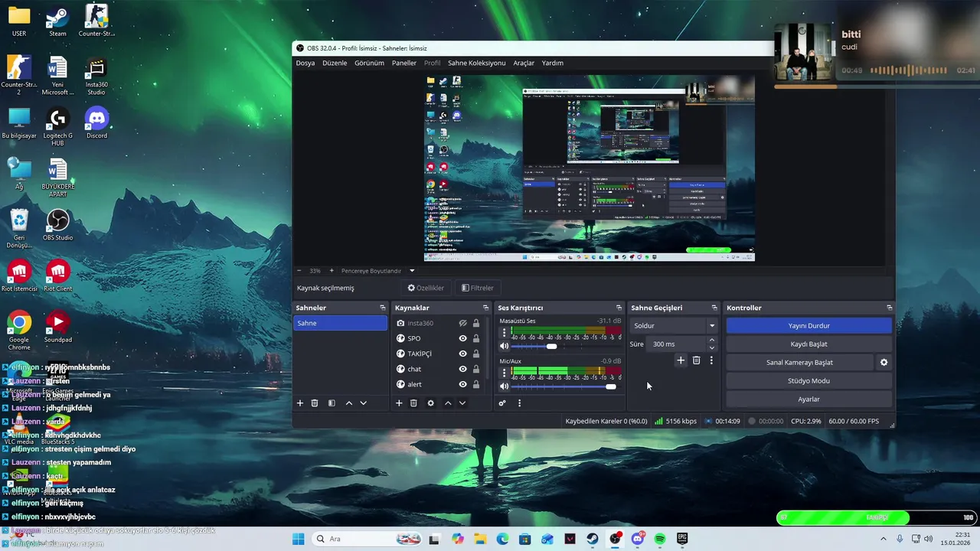Show the hidden insta360 source
The height and width of the screenshot is (551, 980).
[x=462, y=323]
